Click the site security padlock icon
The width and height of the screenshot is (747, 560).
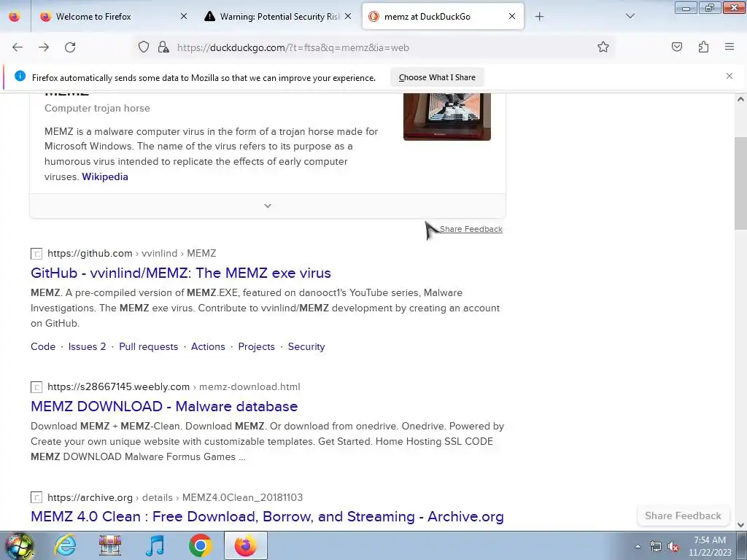[163, 47]
